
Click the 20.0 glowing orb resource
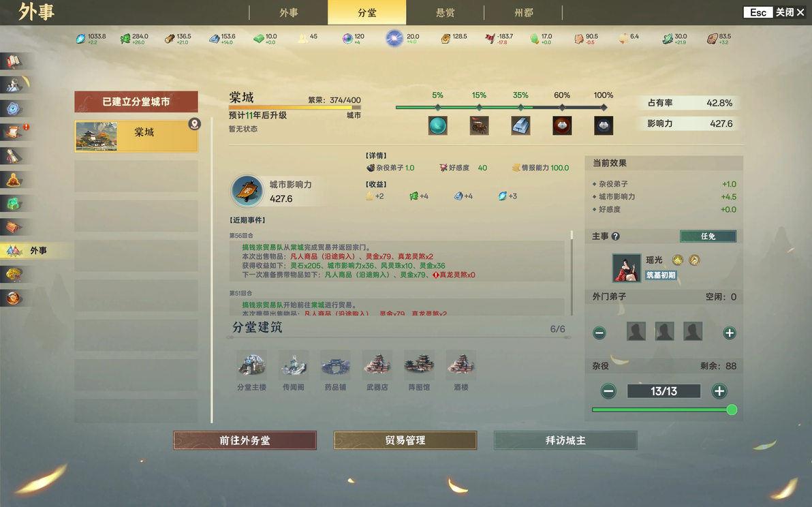[403, 38]
